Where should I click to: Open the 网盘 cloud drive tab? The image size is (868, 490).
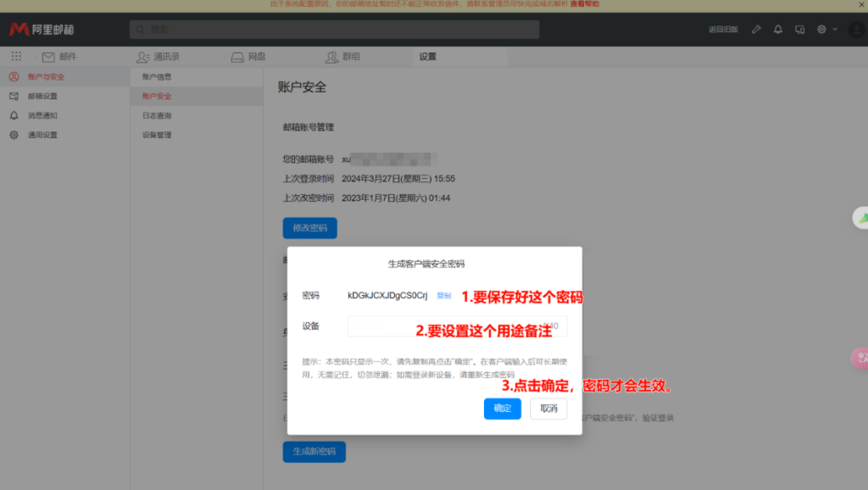coord(248,57)
